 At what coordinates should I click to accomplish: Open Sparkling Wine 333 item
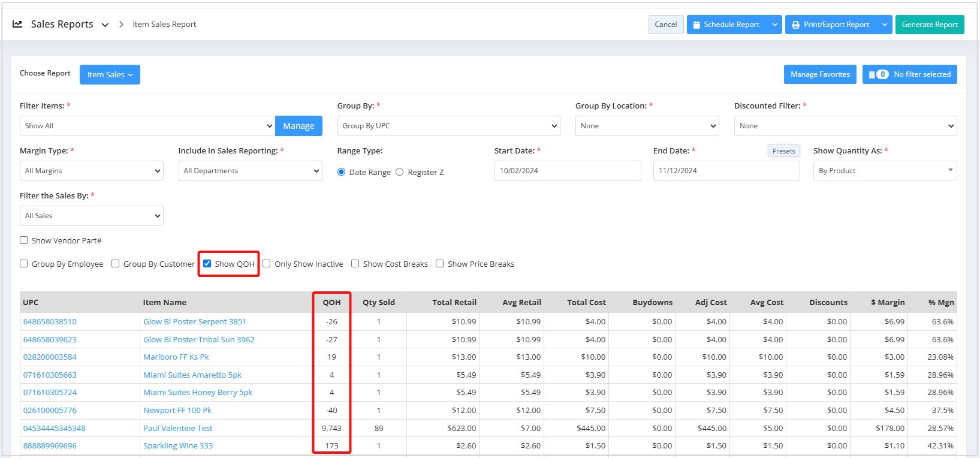pos(178,446)
